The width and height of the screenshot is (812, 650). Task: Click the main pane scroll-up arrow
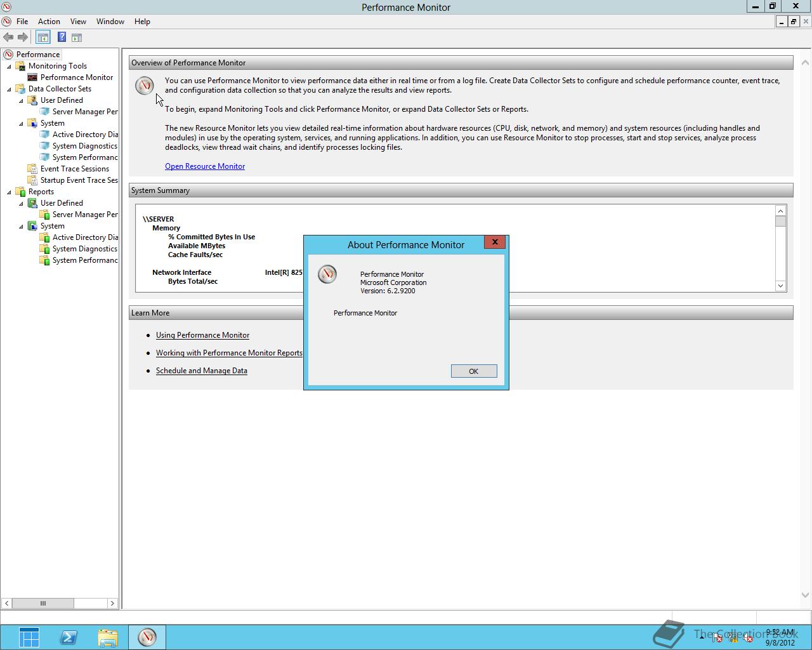click(806, 62)
